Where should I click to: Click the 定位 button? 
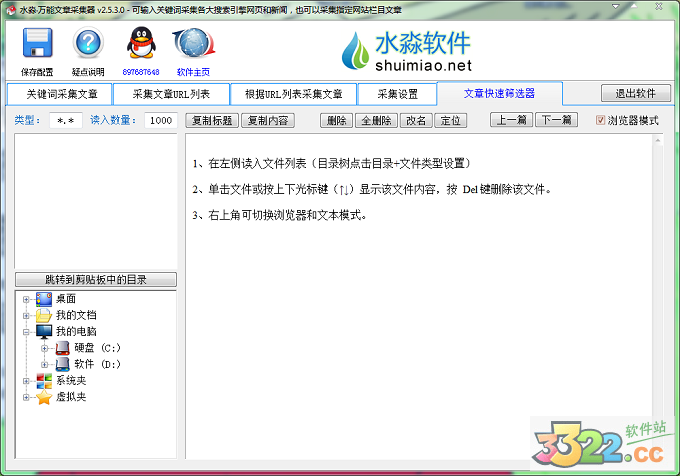(x=451, y=121)
